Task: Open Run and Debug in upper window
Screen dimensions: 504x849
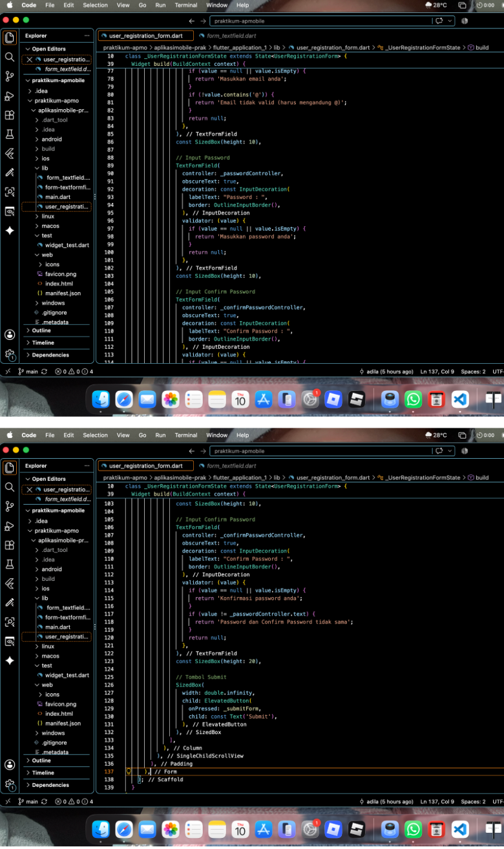Action: (x=9, y=96)
